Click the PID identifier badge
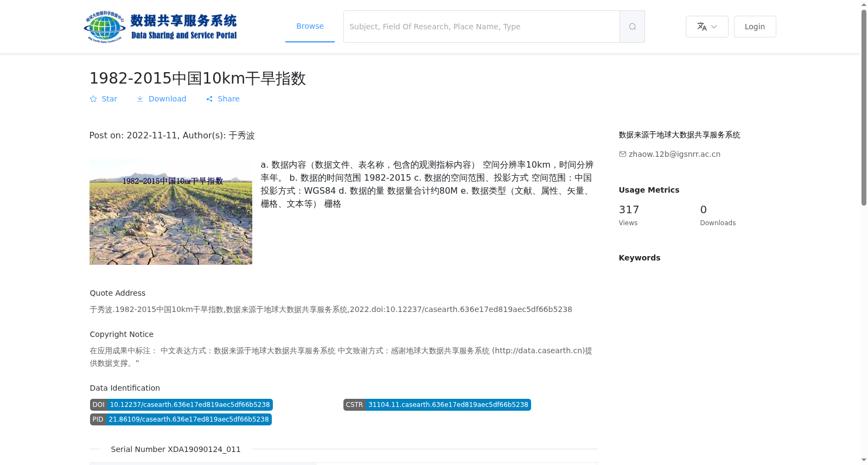The height and width of the screenshot is (465, 868). [181, 419]
